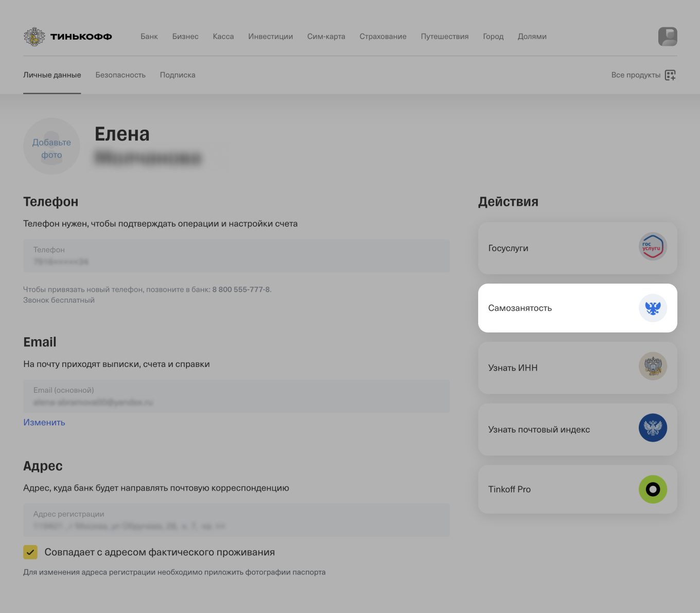This screenshot has width=700, height=613.
Task: Click the Изменить link under Email
Action: (44, 423)
